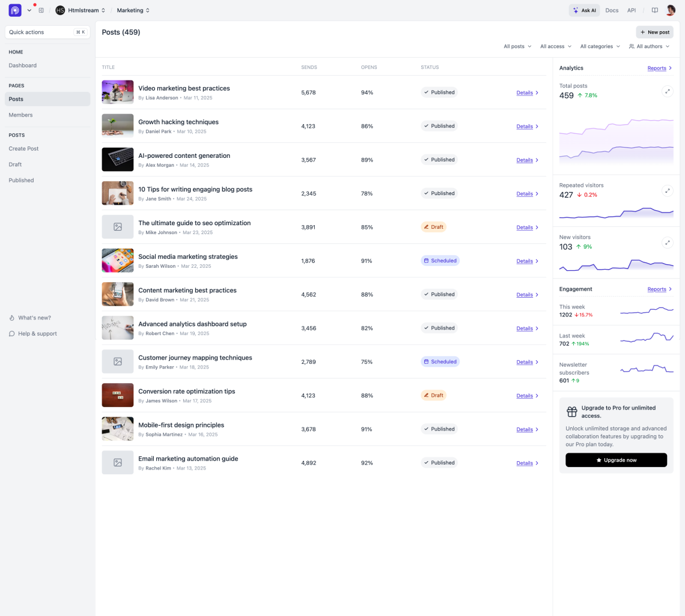Click Published badge on Video marketing post
The height and width of the screenshot is (616, 685).
pos(439,92)
